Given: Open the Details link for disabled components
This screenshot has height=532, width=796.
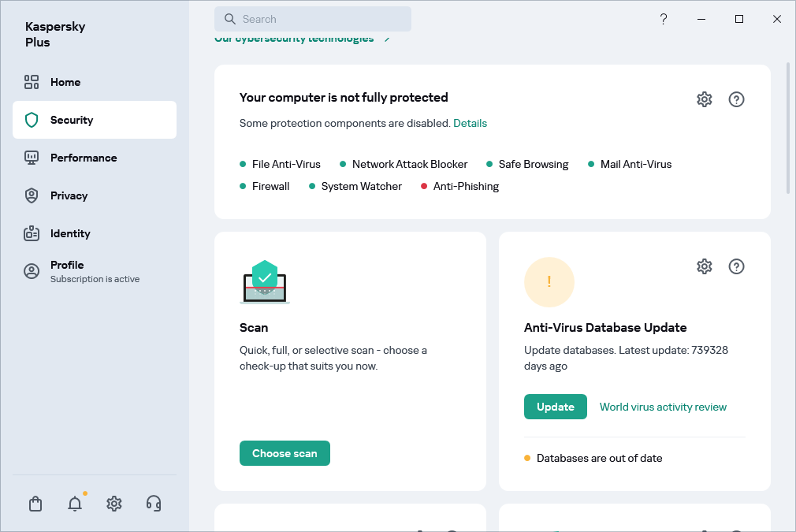Looking at the screenshot, I should pos(470,123).
